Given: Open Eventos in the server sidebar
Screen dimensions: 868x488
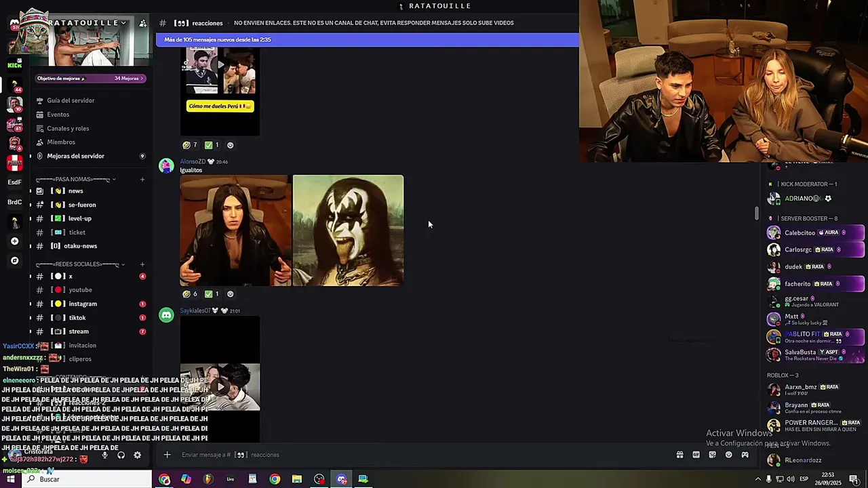Looking at the screenshot, I should 58,115.
